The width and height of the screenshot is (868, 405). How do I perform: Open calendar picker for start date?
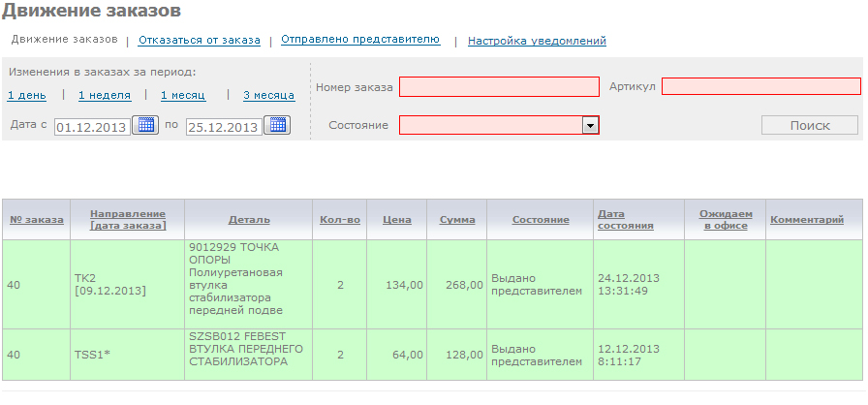click(145, 125)
